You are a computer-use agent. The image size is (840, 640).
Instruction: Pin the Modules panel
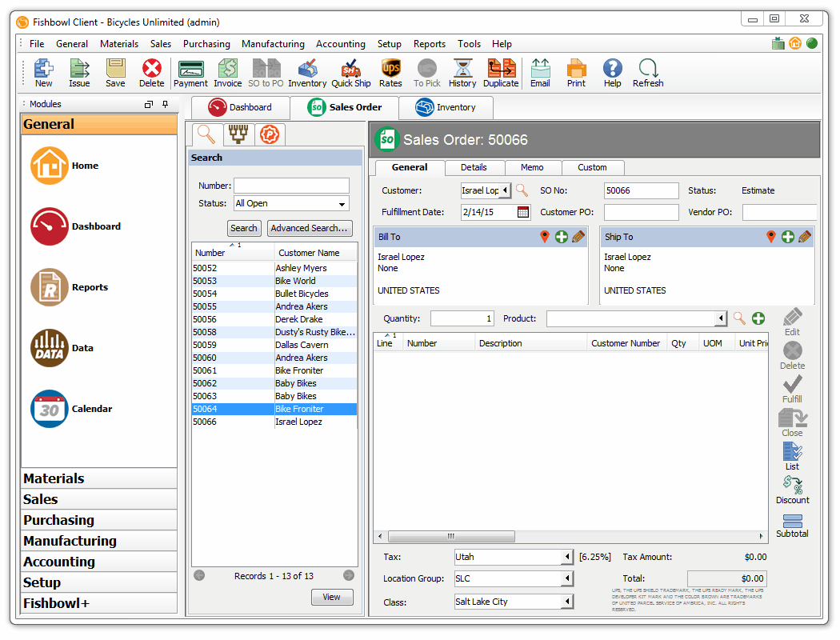click(x=165, y=104)
